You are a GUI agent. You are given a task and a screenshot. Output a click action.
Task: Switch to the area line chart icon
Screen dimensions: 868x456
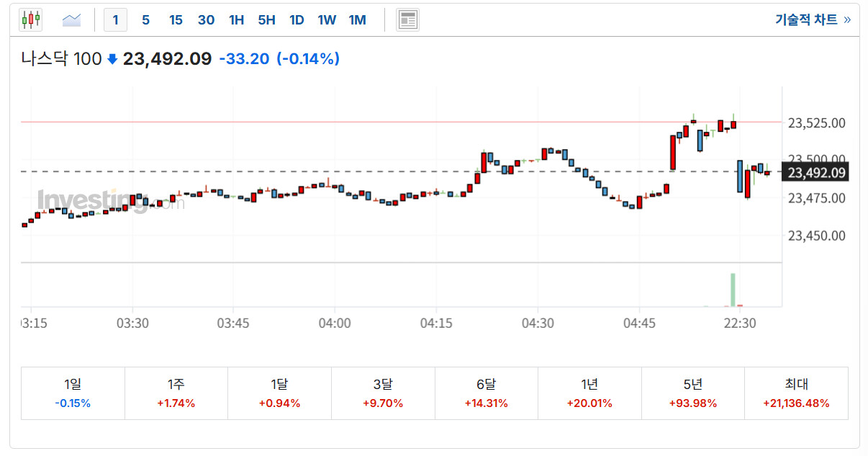[72, 20]
